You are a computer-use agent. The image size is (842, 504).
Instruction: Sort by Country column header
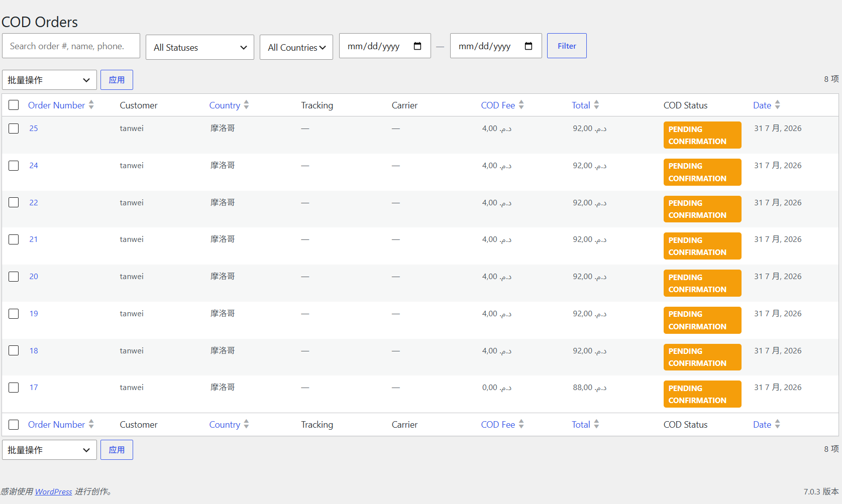(x=225, y=105)
